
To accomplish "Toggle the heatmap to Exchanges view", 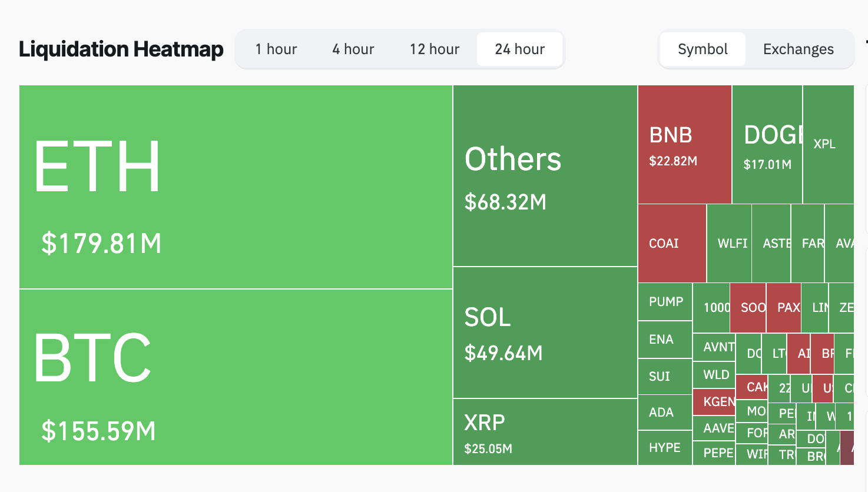I will tap(799, 49).
